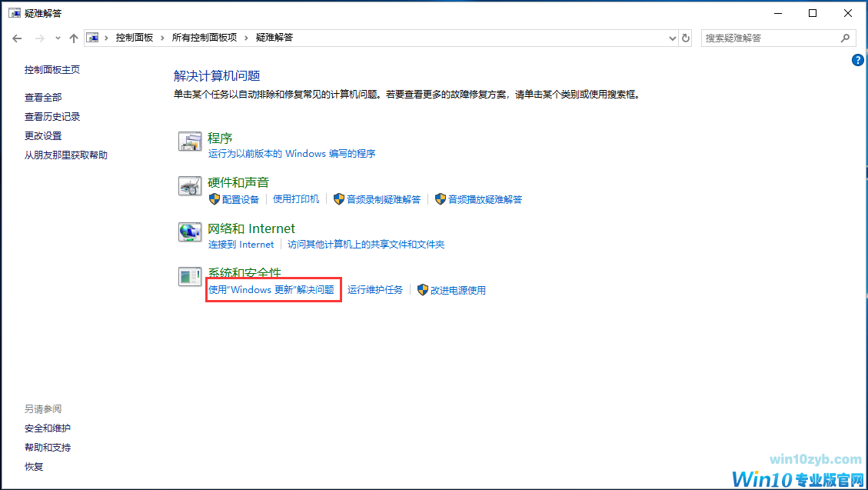This screenshot has width=868, height=490.
Task: Open the blue Help question mark icon
Action: click(857, 59)
